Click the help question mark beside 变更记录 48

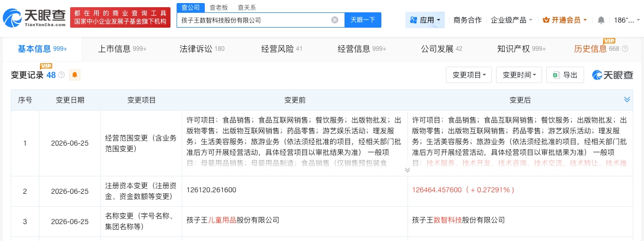pyautogui.click(x=61, y=75)
